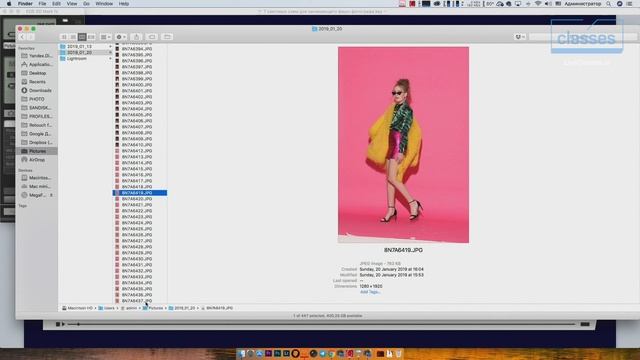Switch Finder to column view
The width and height of the screenshot is (640, 360).
point(82,37)
